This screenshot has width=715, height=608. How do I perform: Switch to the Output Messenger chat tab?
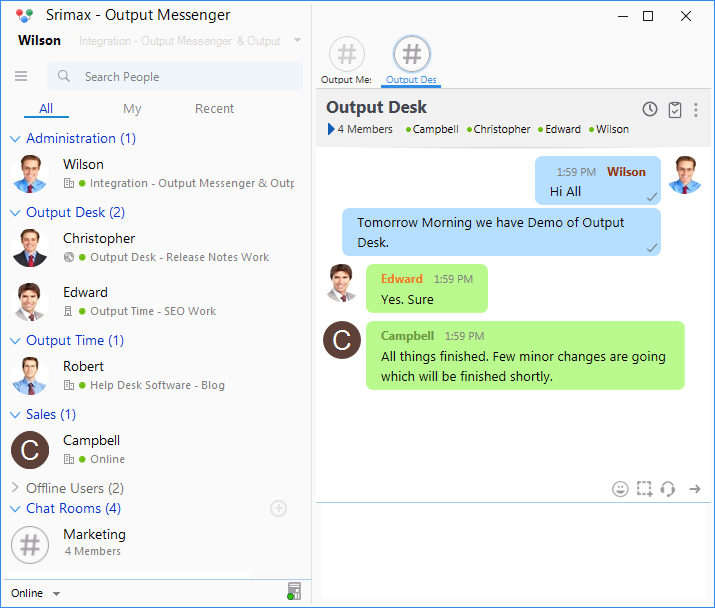[x=347, y=59]
